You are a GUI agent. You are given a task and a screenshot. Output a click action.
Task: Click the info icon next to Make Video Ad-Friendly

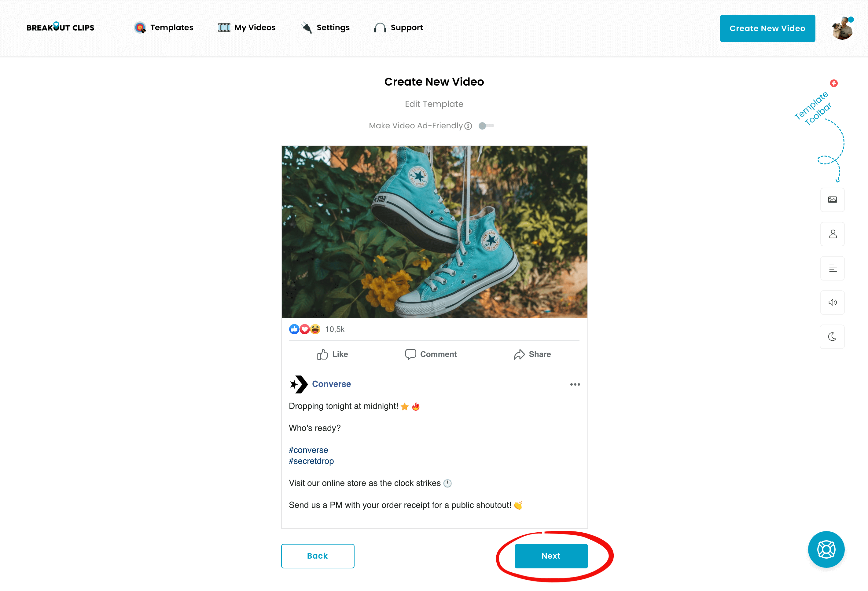click(468, 126)
